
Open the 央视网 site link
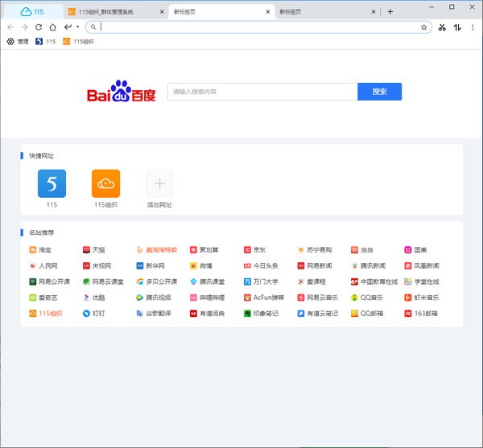(97, 265)
